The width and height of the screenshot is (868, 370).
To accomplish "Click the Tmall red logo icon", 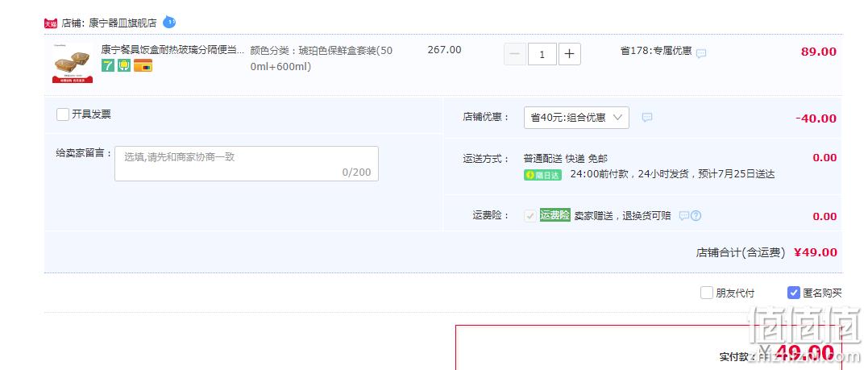I will 51,23.
